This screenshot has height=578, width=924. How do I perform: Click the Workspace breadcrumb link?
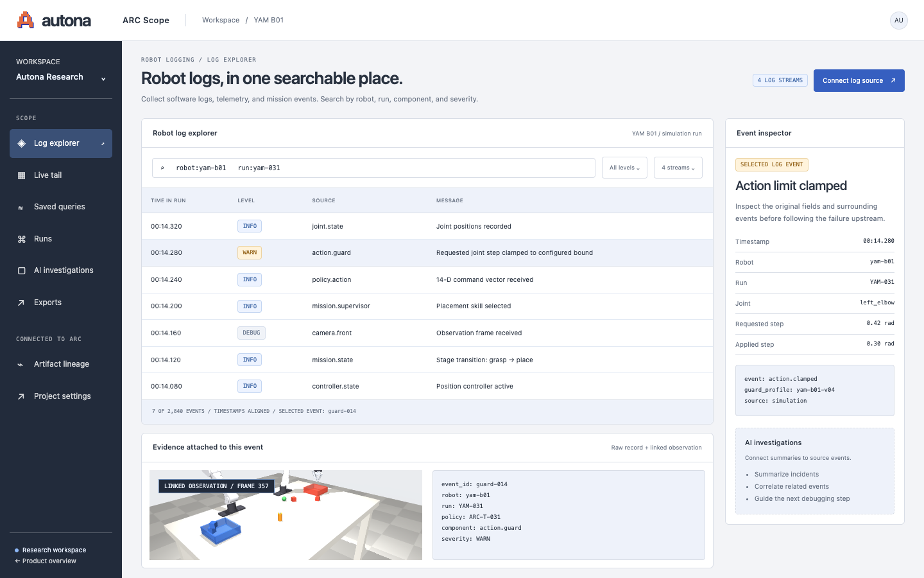pos(221,21)
